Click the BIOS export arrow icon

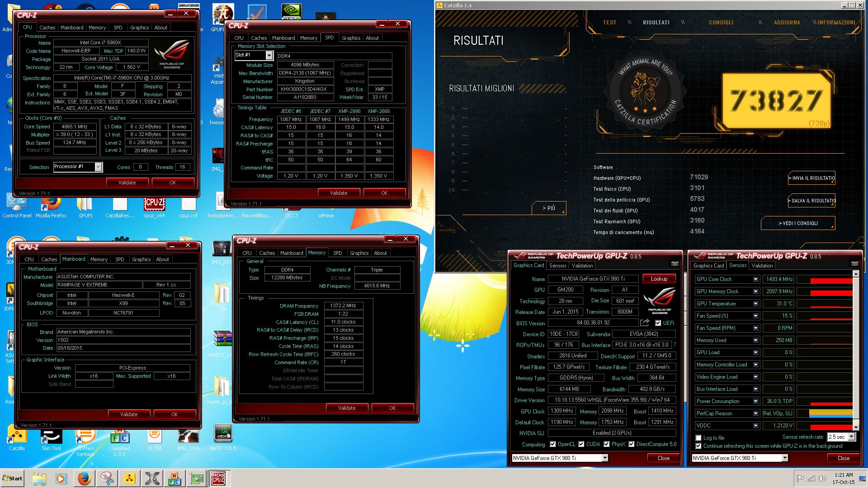[x=645, y=323]
